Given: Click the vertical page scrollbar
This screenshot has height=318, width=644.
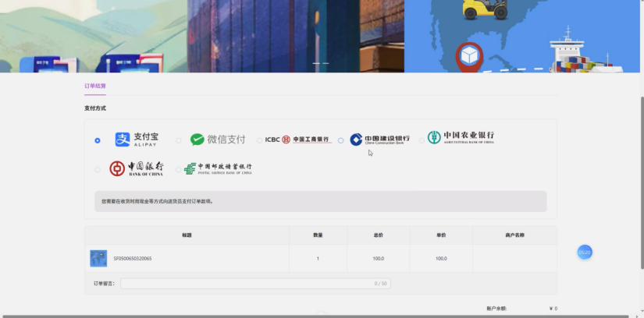Looking at the screenshot, I should point(642,182).
